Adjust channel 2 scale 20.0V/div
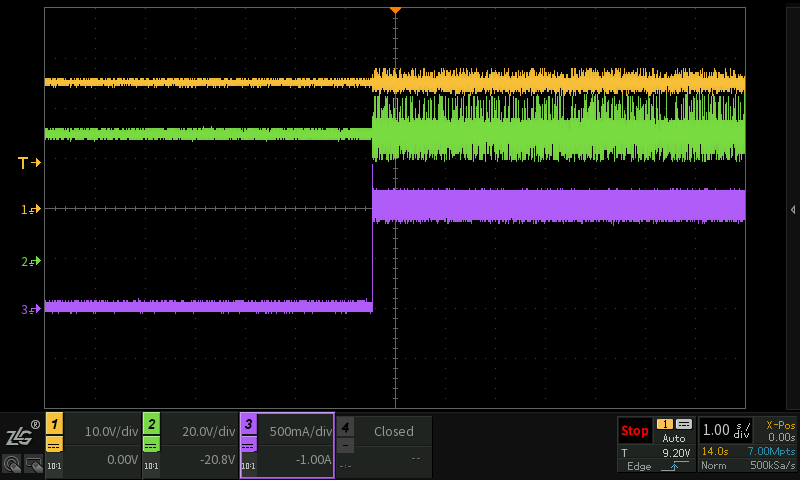 point(209,432)
